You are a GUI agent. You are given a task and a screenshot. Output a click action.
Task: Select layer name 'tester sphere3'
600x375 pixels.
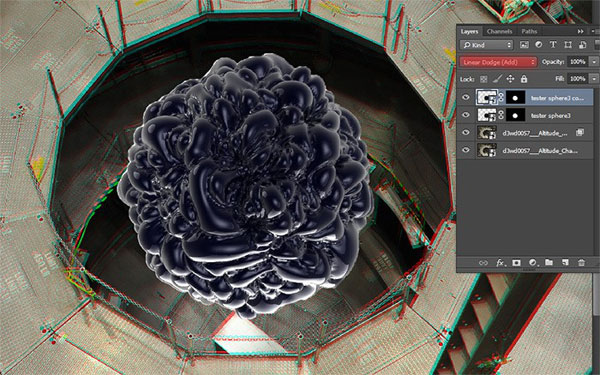550,115
